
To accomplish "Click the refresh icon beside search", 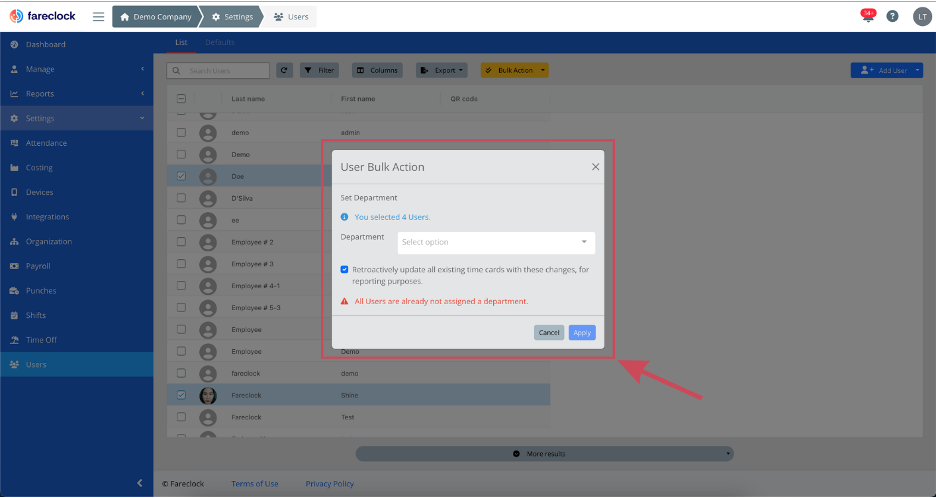I will click(x=284, y=70).
